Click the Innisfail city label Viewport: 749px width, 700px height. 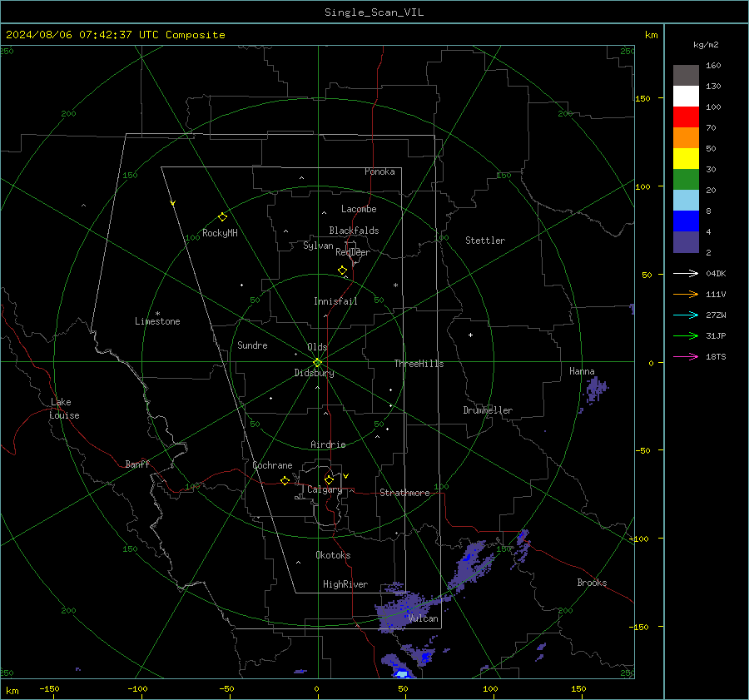335,301
